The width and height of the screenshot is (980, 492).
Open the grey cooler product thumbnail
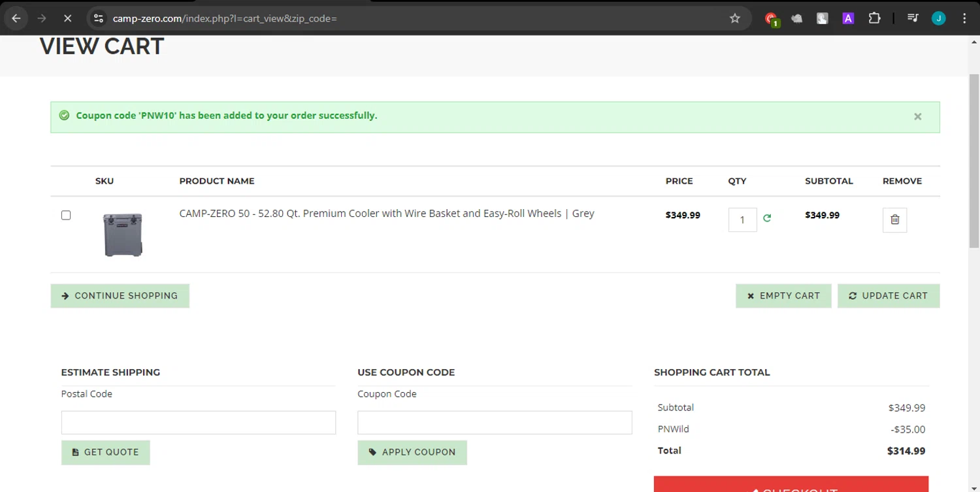point(123,234)
